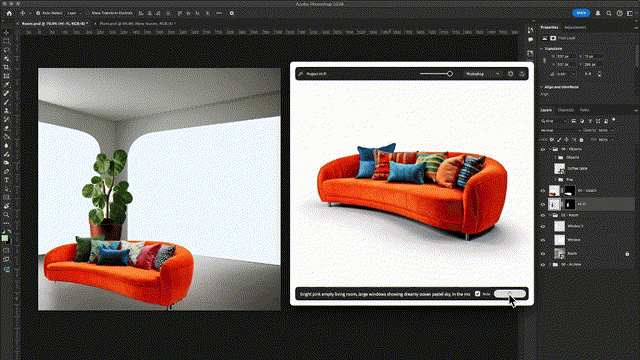Click the lock transparent pixels icon
640x360 pixels.
click(x=552, y=140)
